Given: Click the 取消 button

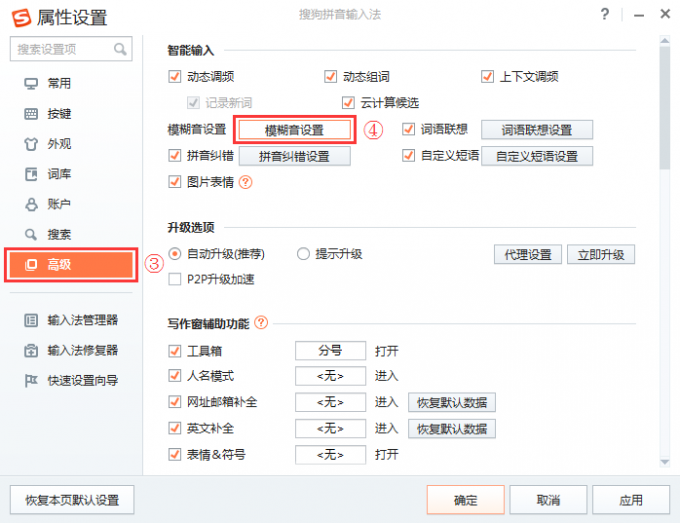Looking at the screenshot, I should pos(548,500).
